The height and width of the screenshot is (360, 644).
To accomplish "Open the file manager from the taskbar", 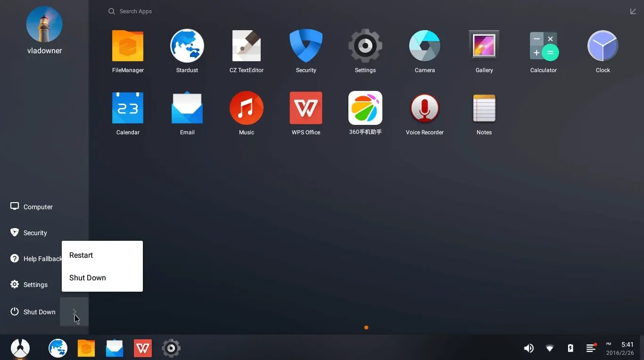I will click(x=86, y=348).
